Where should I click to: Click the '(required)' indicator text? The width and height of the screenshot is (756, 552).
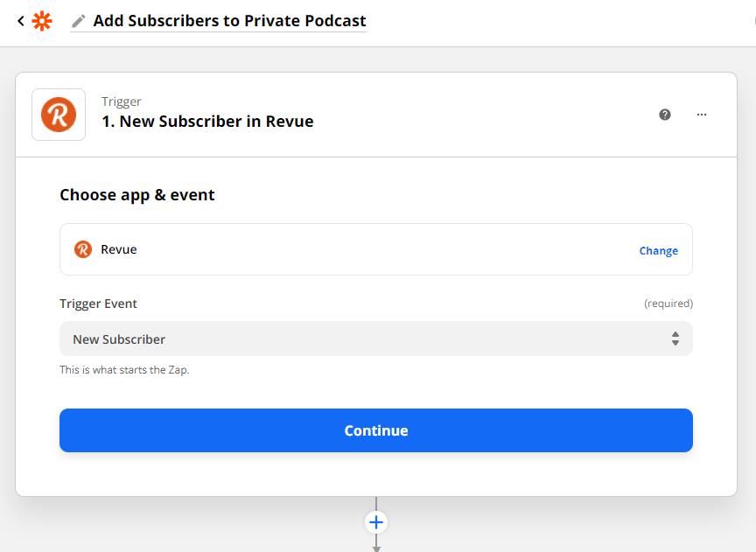click(x=668, y=304)
